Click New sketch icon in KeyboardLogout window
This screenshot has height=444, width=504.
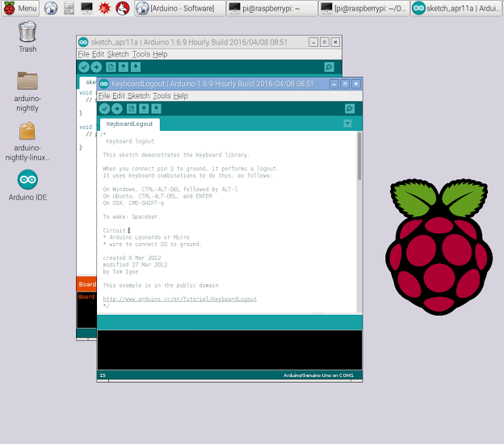[131, 108]
